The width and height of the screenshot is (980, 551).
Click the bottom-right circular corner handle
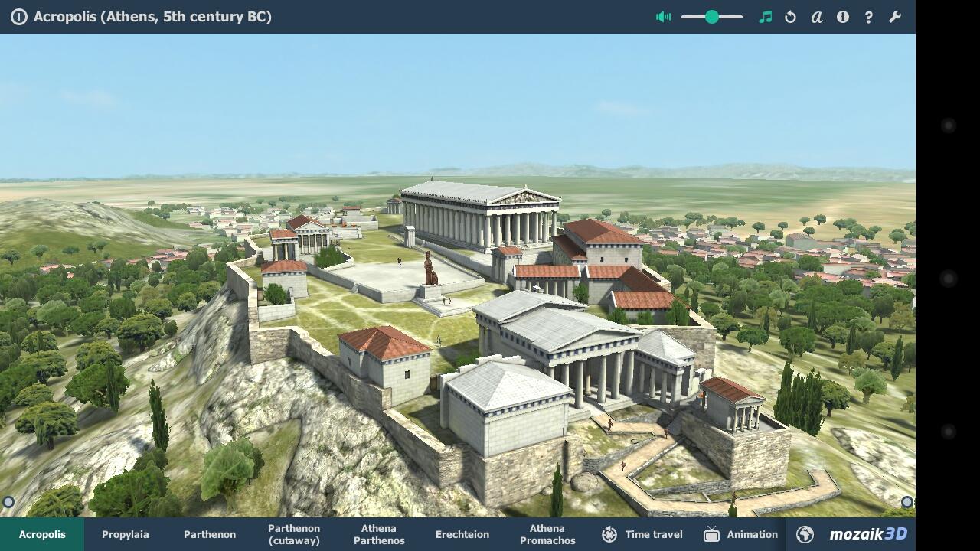[907, 503]
